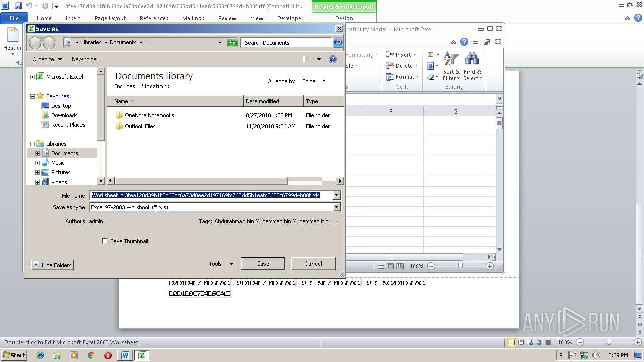The width and height of the screenshot is (644, 362).
Task: Click the Cancel button
Action: (313, 264)
